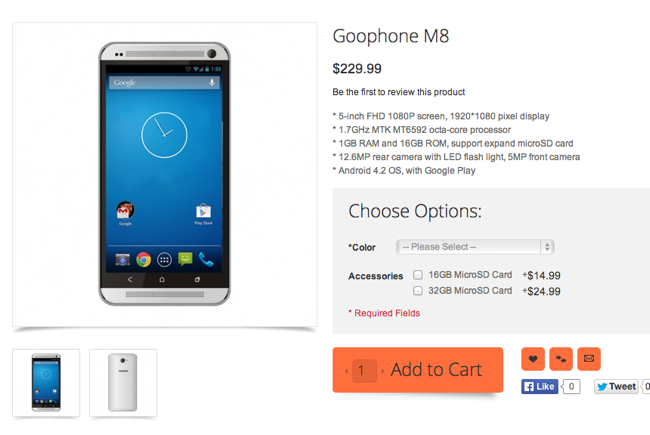Click the review this product link
This screenshot has width=650, height=435.
click(x=398, y=92)
